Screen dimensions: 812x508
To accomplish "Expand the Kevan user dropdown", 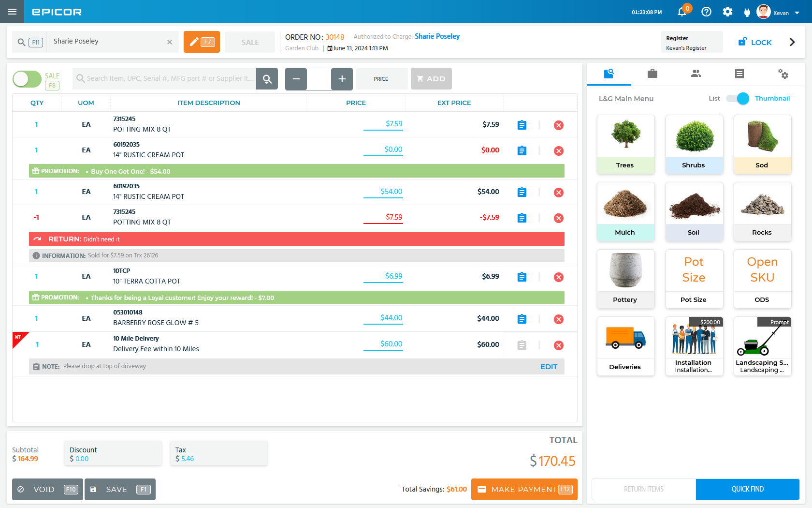I will (x=797, y=13).
